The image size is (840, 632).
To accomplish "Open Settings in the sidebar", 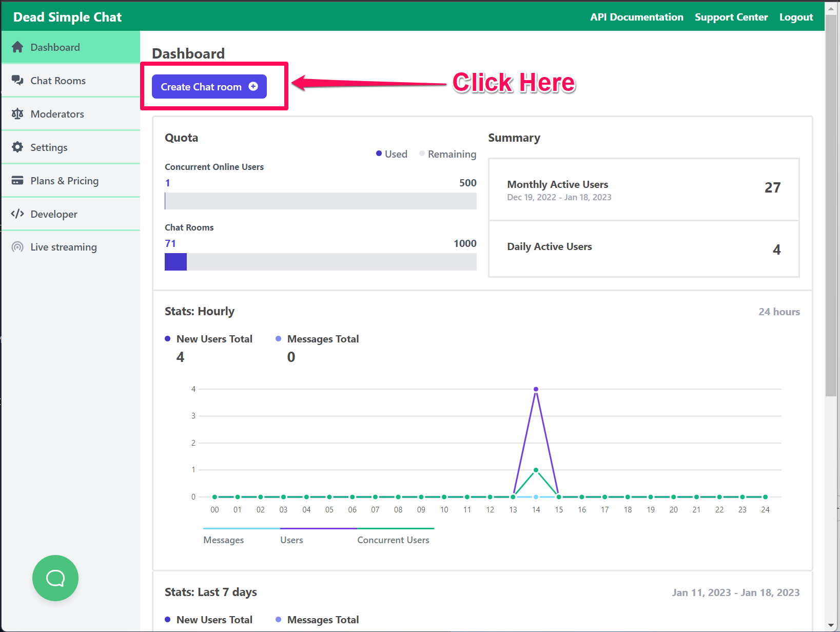I will (x=71, y=147).
